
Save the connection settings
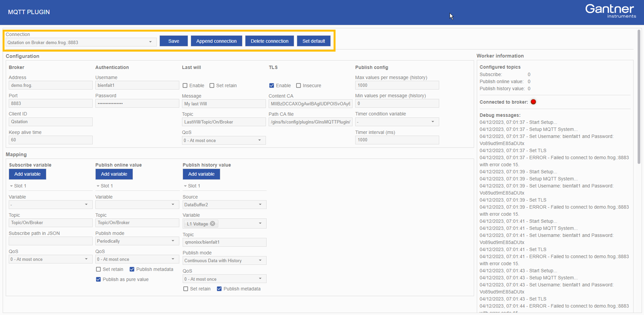point(174,41)
